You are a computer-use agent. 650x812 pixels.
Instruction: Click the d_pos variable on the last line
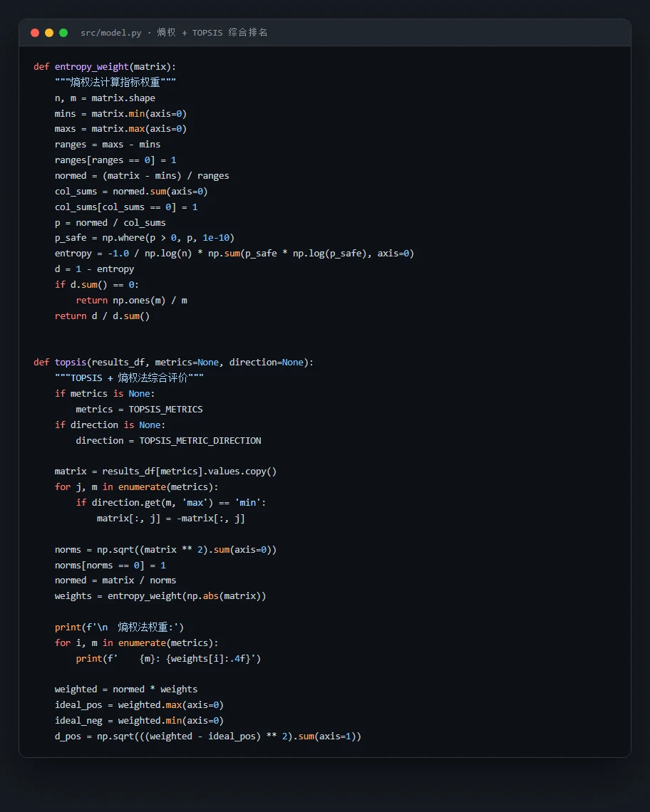68,736
